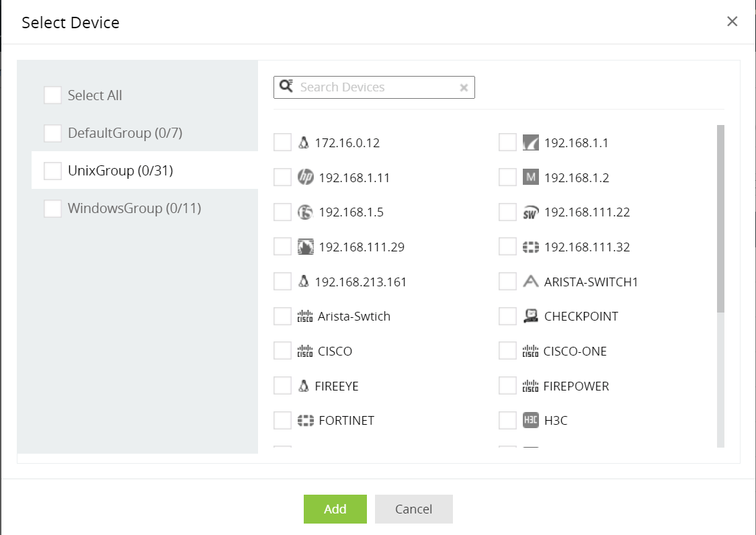Click the Check Point icon beside CHECKPOINT
This screenshot has height=535, width=756.
pos(531,317)
